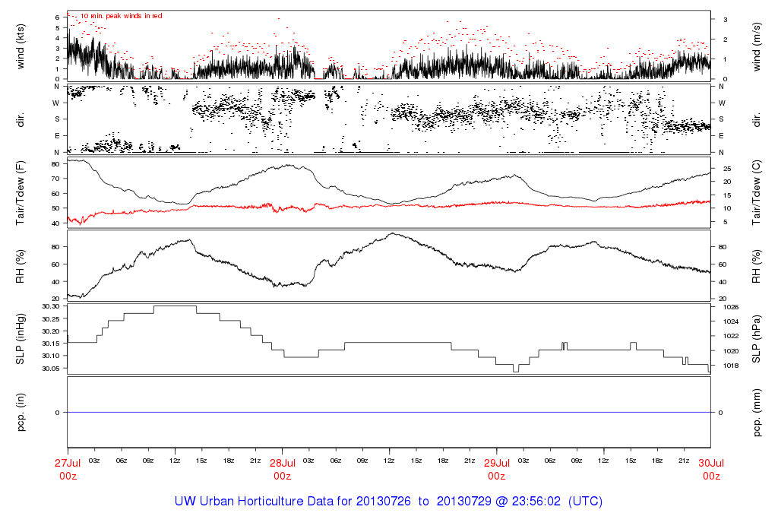Click the 'pcp. (mm)' axis label
The width and height of the screenshot is (778, 532).
(x=756, y=412)
